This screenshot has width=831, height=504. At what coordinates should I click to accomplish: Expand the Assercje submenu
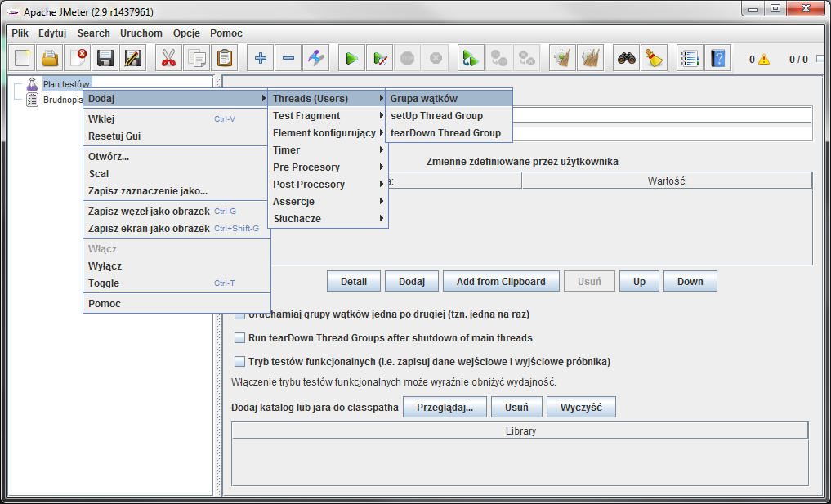point(328,202)
